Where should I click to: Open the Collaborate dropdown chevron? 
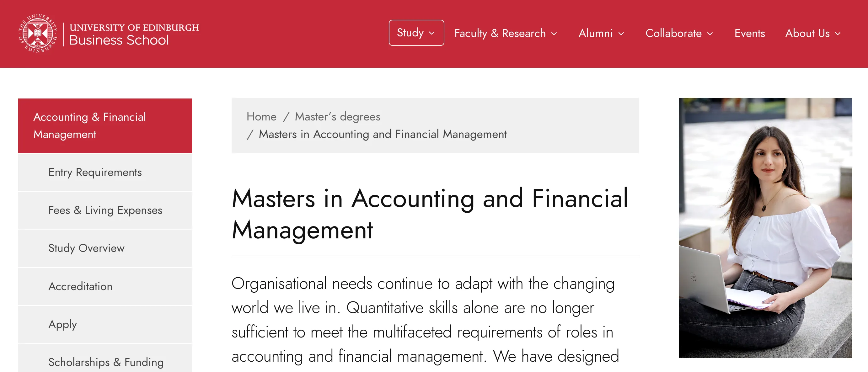click(710, 34)
